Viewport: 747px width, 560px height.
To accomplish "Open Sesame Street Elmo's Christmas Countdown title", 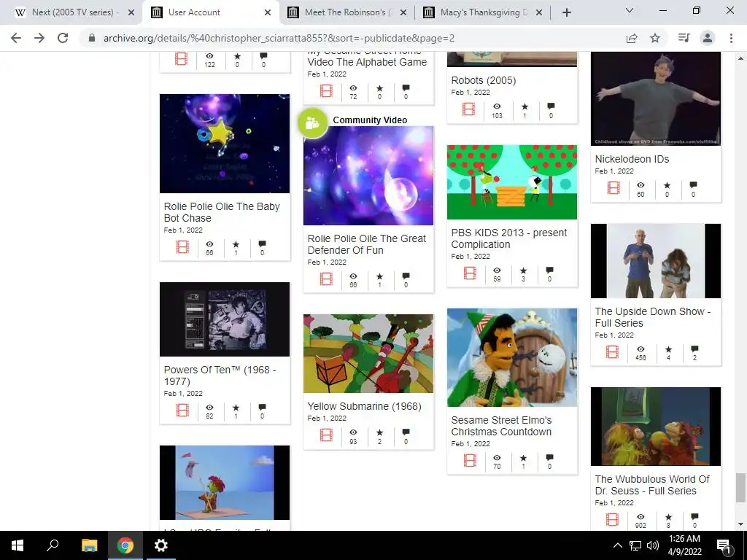I will coord(501,426).
